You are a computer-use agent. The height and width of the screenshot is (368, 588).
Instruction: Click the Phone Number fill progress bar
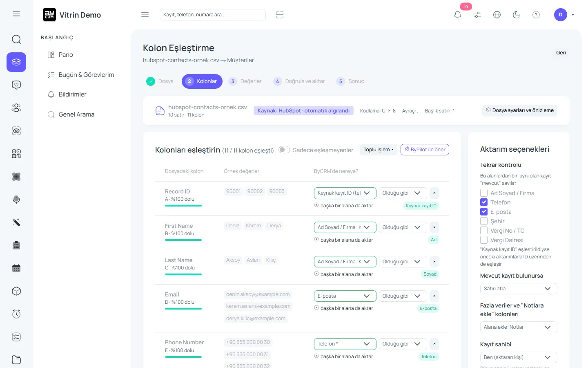pyautogui.click(x=183, y=357)
